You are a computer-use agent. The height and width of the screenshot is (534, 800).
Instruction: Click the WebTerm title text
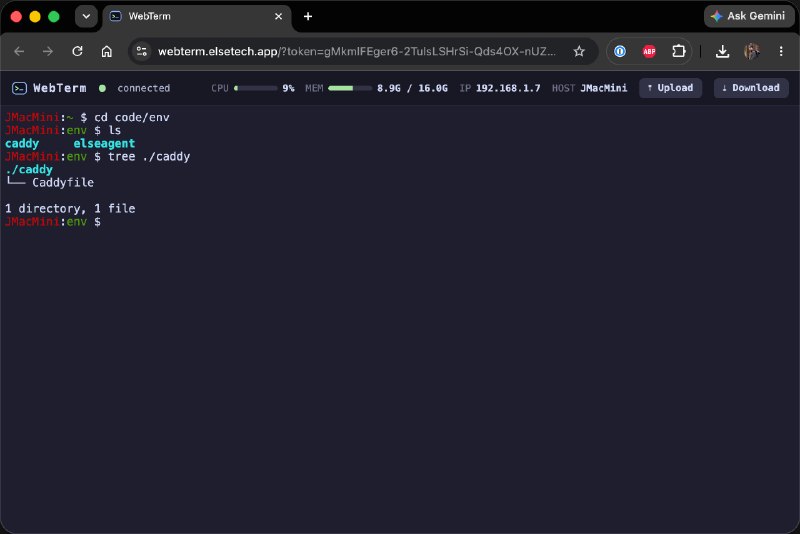coord(60,88)
